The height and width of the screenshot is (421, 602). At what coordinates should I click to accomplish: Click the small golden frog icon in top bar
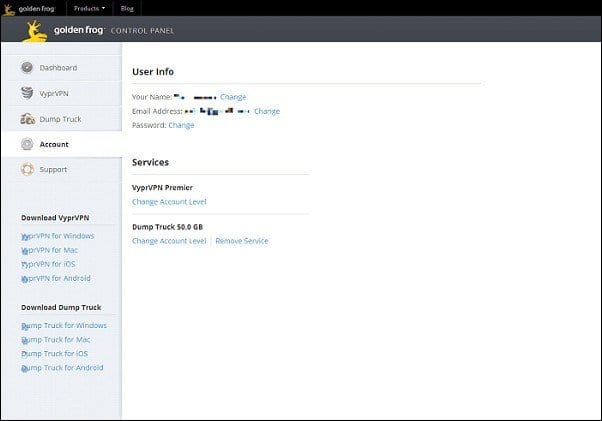[x=9, y=9]
